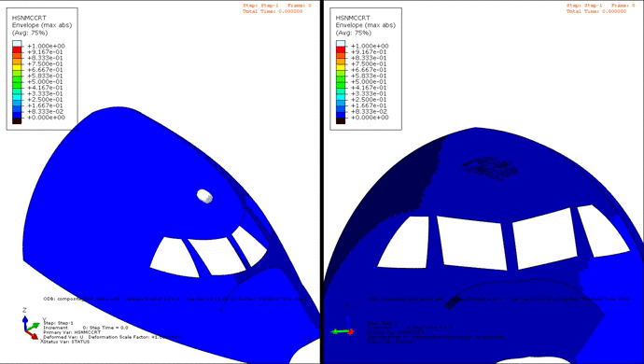This screenshot has height=364, width=644.
Task: Click the red legend swatch in left viewport
Action: click(17, 49)
